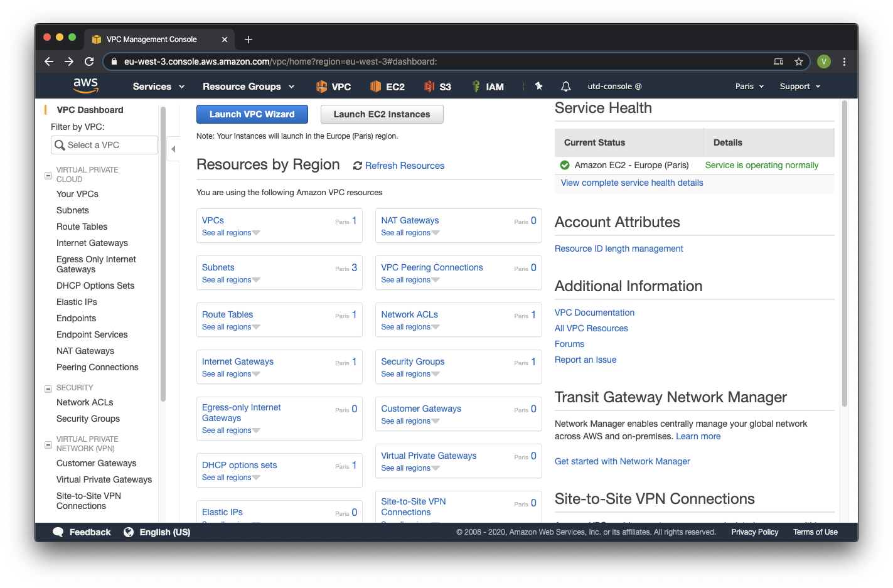Screen dimensions: 893x588
Task: Open VPC Documentation link
Action: [x=594, y=313]
